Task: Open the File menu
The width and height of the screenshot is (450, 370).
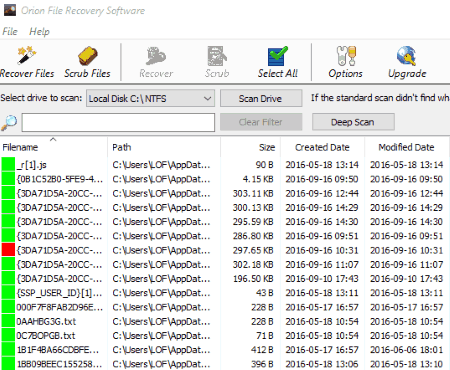Action: click(10, 32)
